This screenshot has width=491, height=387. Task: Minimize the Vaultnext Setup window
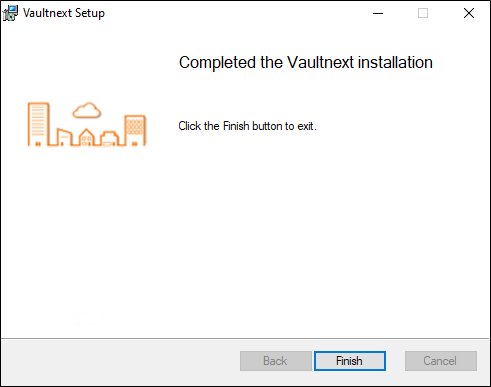[x=378, y=13]
